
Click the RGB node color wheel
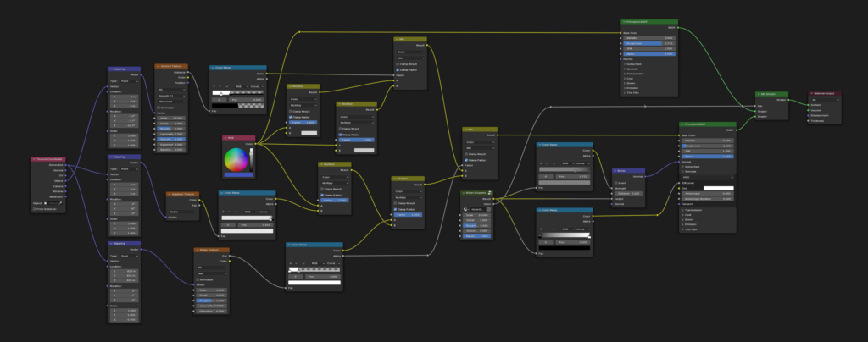click(x=236, y=159)
